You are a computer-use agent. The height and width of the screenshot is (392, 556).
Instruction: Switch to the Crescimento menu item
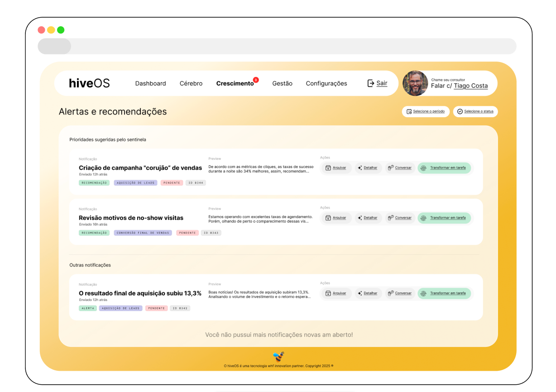tap(234, 83)
